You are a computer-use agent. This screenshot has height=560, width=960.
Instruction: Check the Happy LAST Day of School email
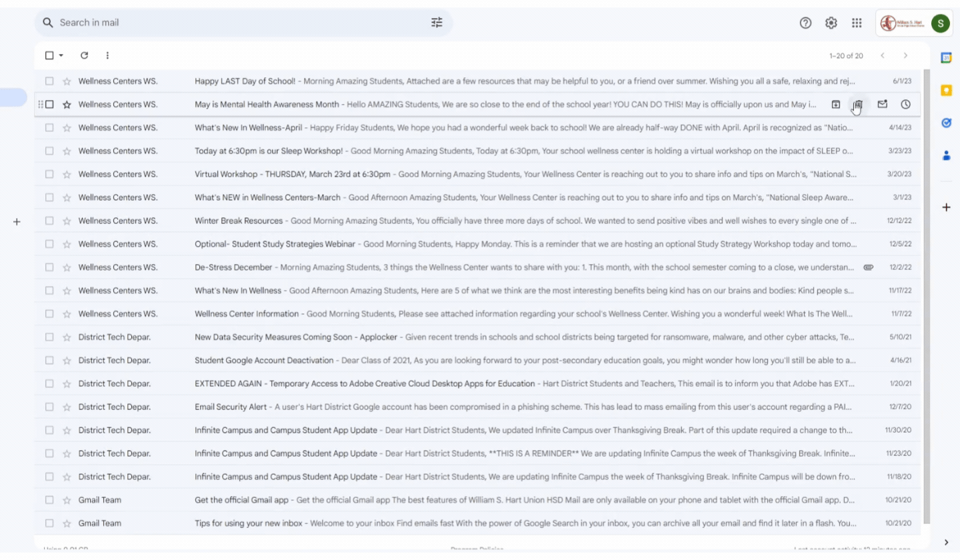tap(49, 81)
